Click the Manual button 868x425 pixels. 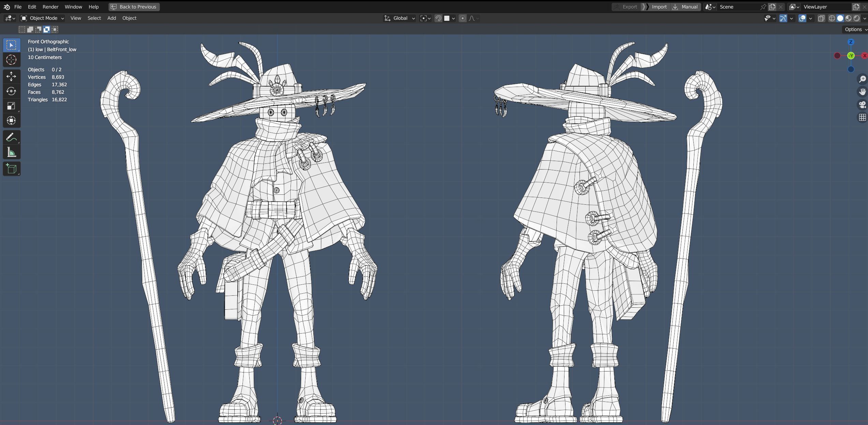click(685, 7)
